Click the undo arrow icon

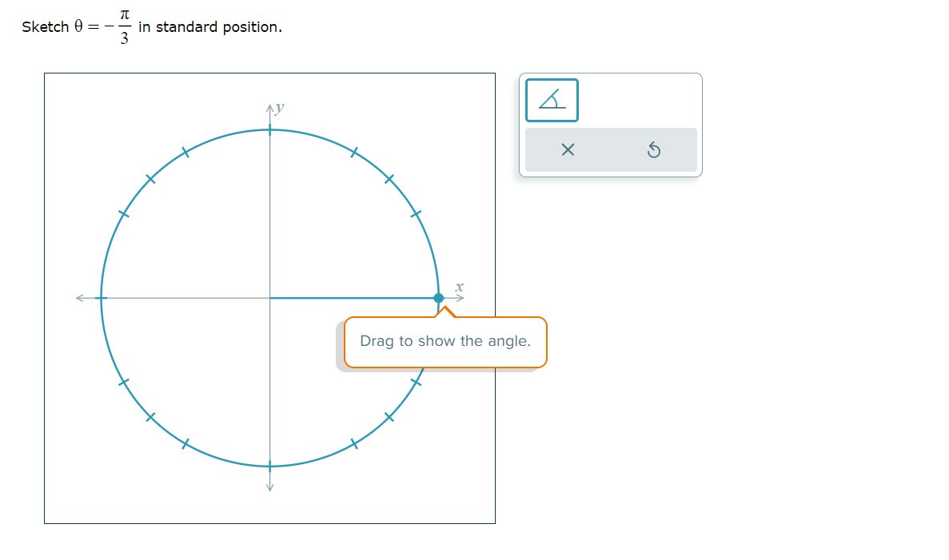[656, 149]
